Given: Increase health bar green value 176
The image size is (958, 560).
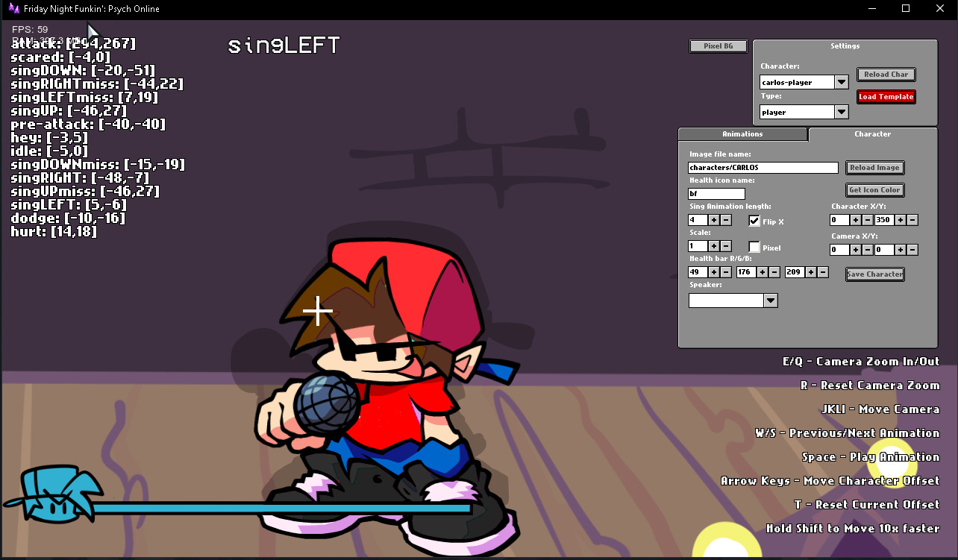Looking at the screenshot, I should tap(763, 272).
